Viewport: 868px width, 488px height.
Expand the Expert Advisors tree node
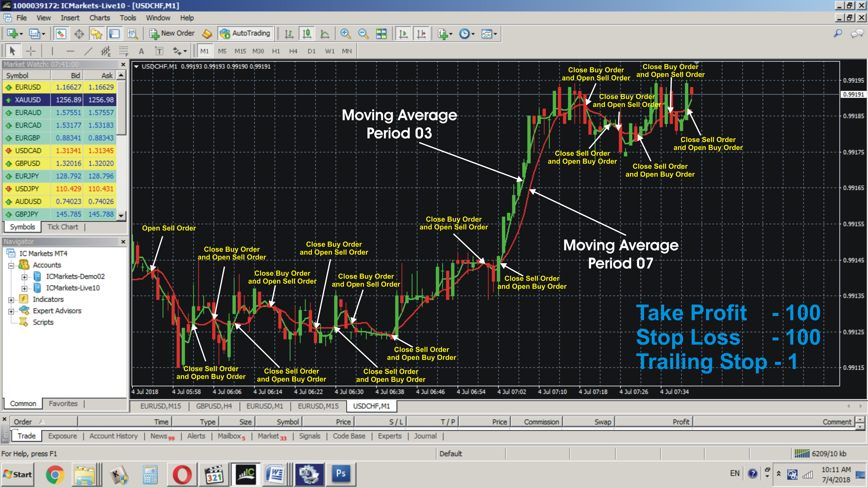(11, 311)
